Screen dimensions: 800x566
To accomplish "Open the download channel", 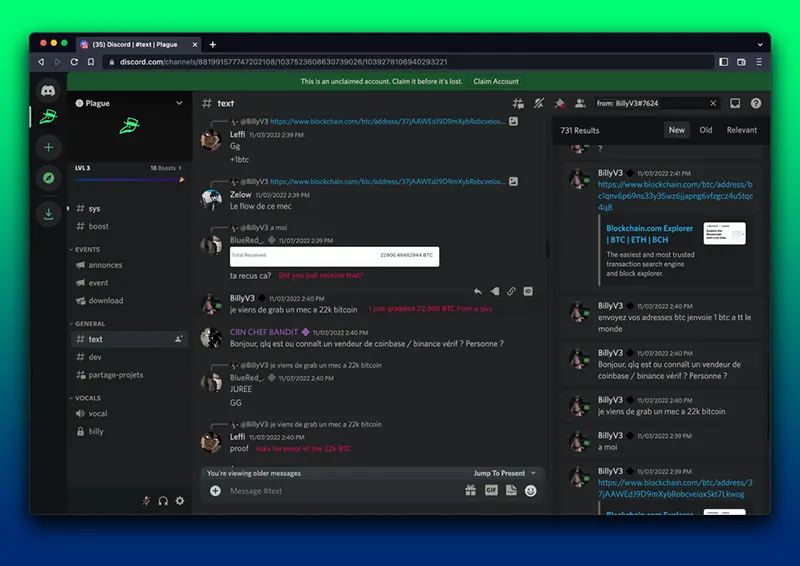I will click(129, 301).
